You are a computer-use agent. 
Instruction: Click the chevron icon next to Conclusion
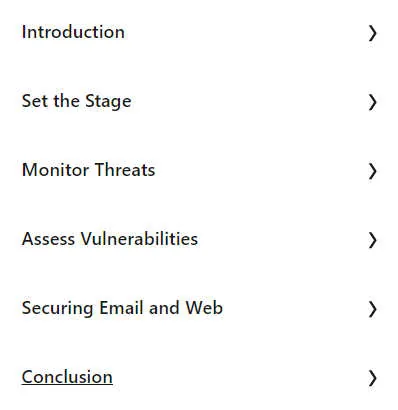click(x=373, y=379)
